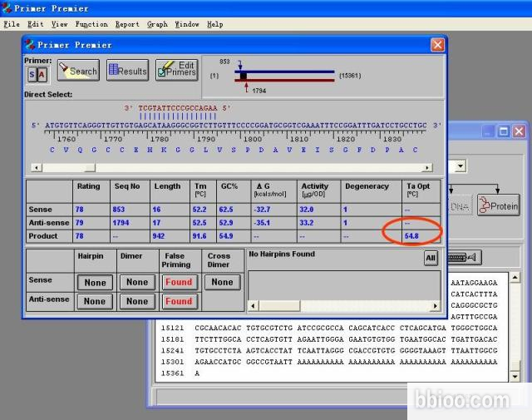Click scroll down arrow in background sequence window

click(515, 376)
